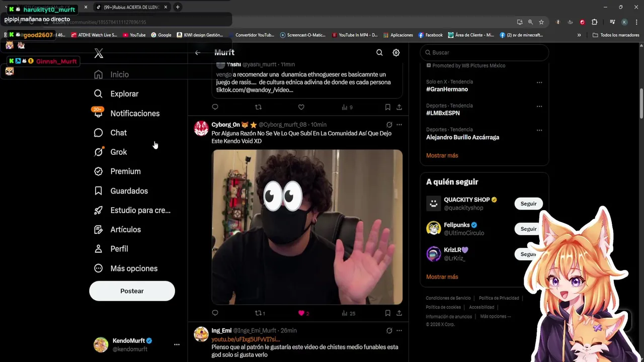
Task: Search within the Murft community
Action: 380,53
